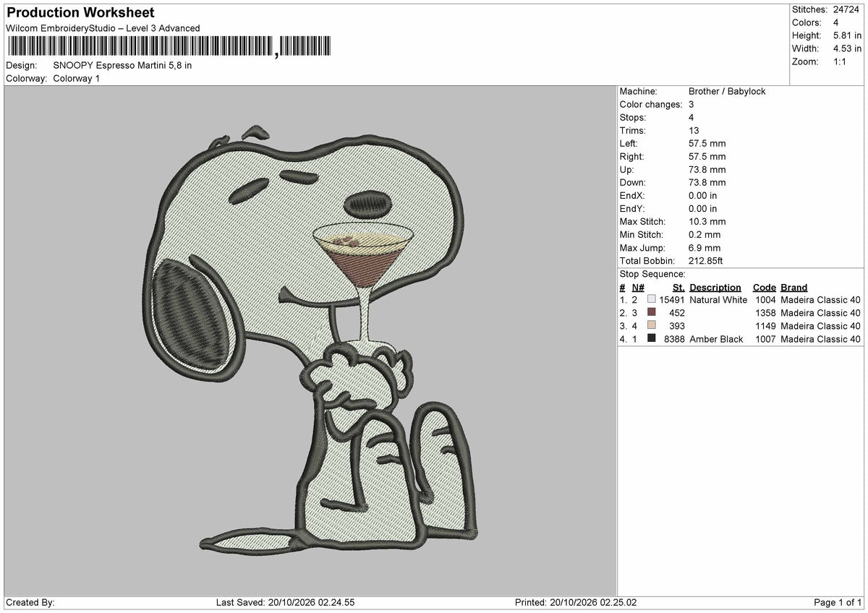Screen dimensions: 868x613
Task: Click the stitch count 452
Action: click(677, 313)
